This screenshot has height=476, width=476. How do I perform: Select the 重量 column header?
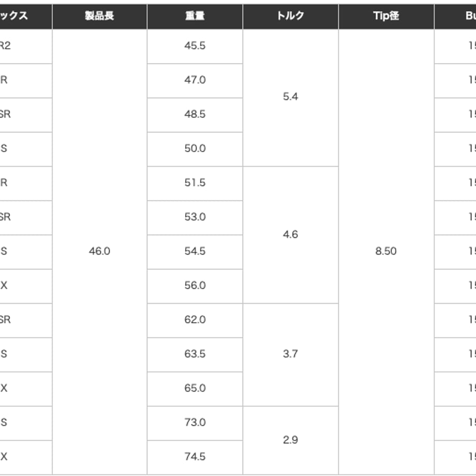click(x=195, y=17)
